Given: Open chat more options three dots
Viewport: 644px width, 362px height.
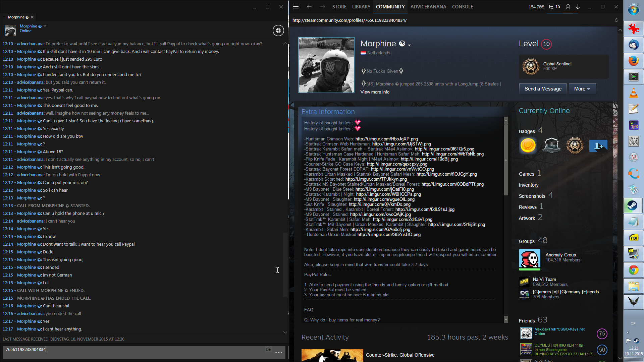Looking at the screenshot, I should click(x=278, y=353).
